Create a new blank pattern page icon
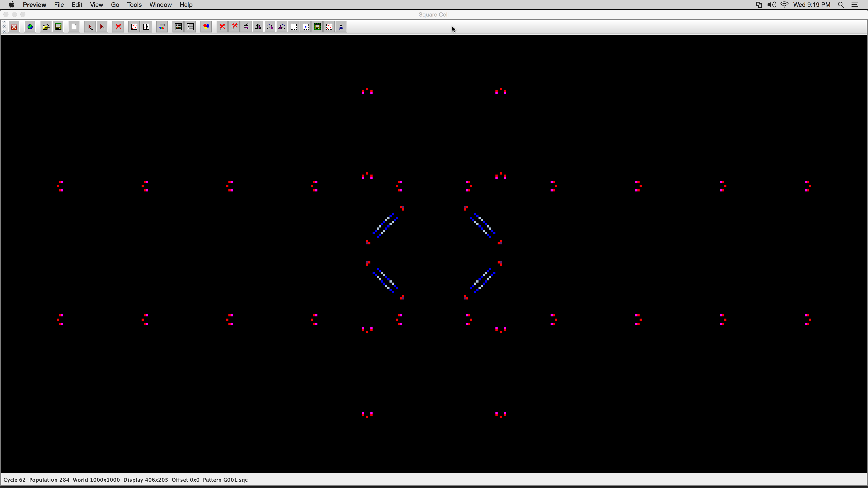868x488 pixels. point(74,27)
